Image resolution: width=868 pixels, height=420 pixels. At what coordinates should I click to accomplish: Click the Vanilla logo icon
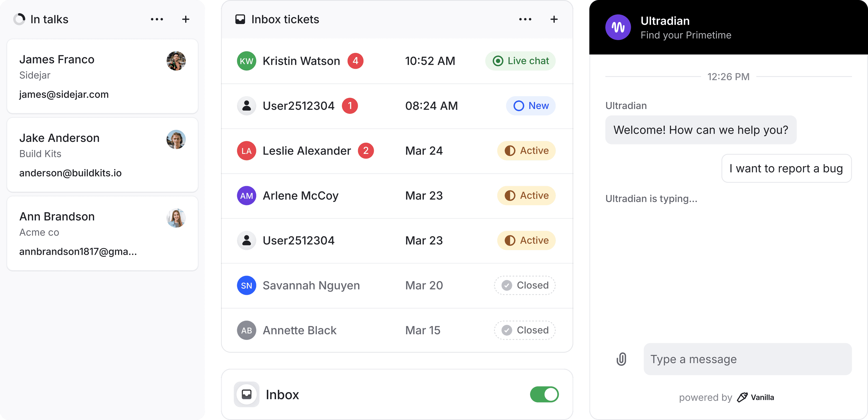(x=742, y=397)
